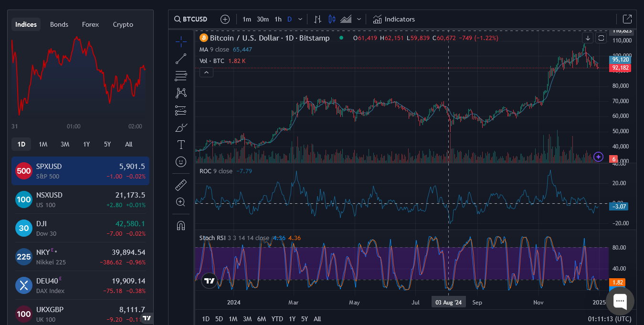Click the zoom in tool

pos(181,202)
